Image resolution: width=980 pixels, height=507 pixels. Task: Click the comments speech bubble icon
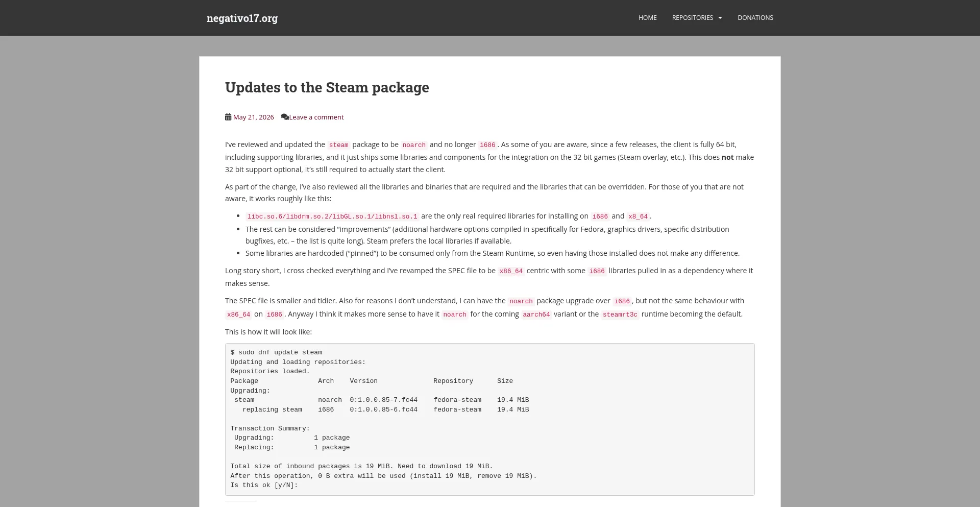[285, 117]
